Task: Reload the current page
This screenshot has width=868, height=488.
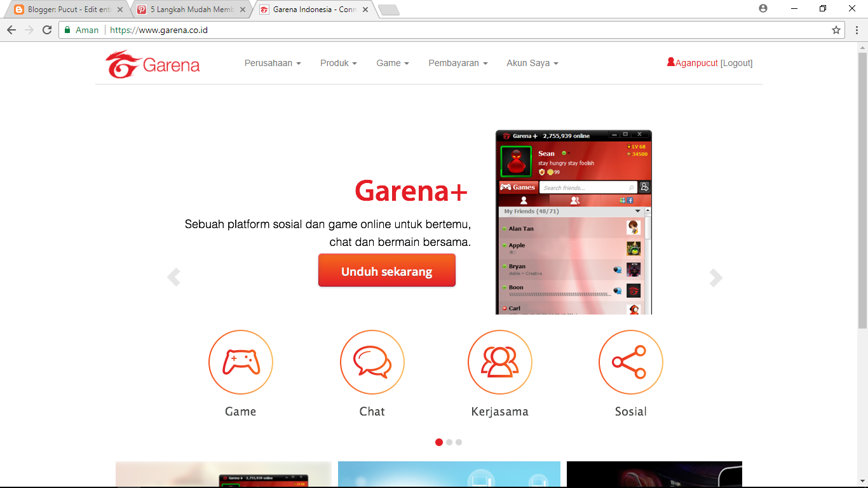Action: tap(47, 30)
